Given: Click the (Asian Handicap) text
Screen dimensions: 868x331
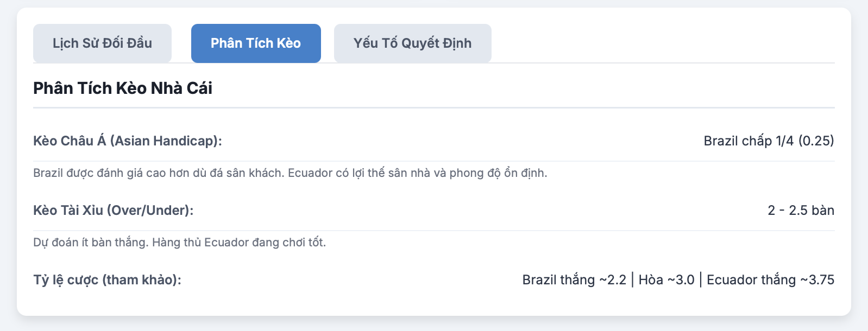Looking at the screenshot, I should click(x=166, y=141).
